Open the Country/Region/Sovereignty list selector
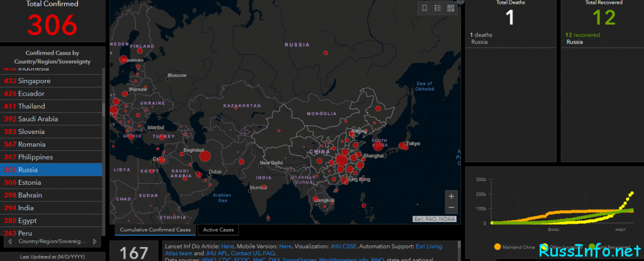 pos(52,242)
